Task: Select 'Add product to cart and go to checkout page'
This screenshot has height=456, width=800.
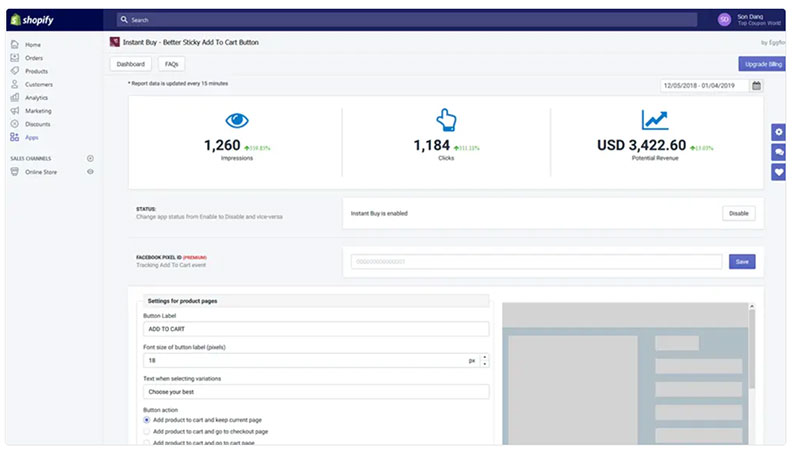Action: 147,432
